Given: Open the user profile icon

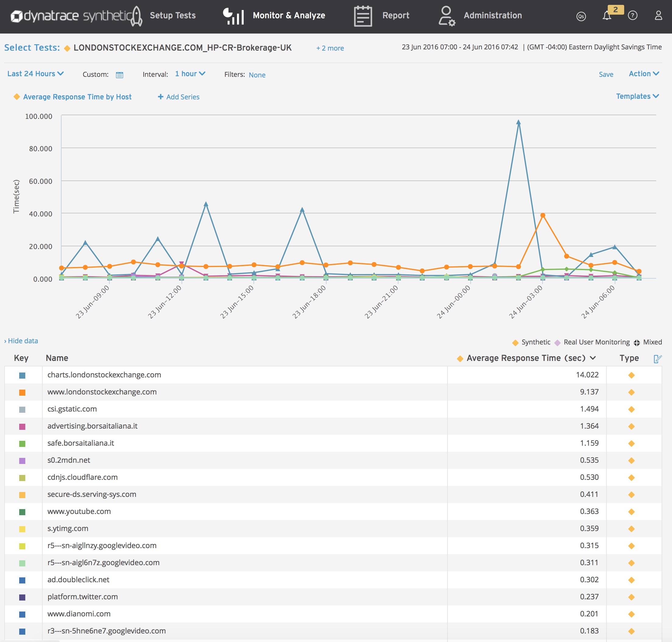Looking at the screenshot, I should pos(658,16).
